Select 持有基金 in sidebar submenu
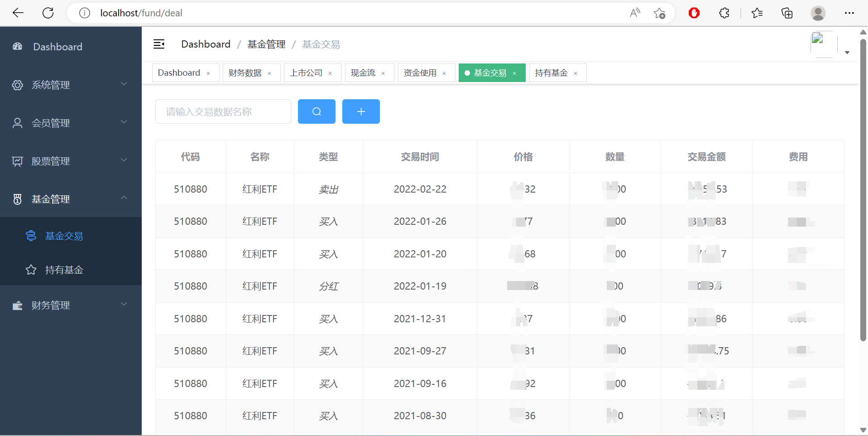Image resolution: width=868 pixels, height=436 pixels. 71,270
